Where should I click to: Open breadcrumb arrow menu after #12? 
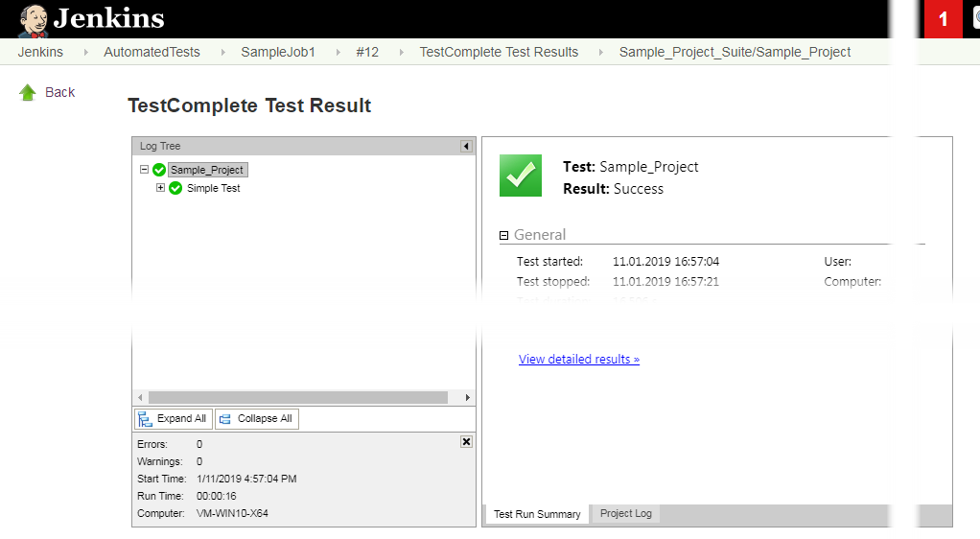pyautogui.click(x=401, y=53)
